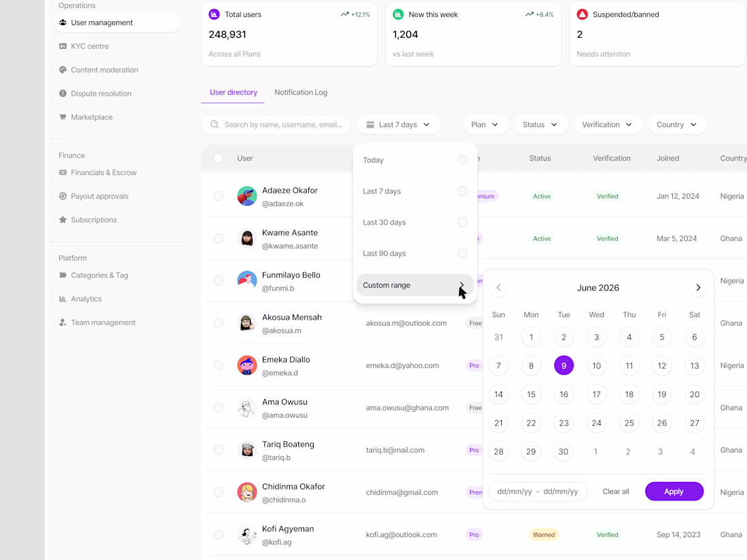Switch to the Notification Log tab

click(301, 92)
